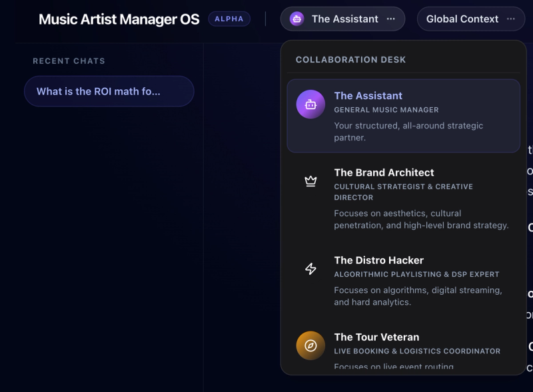Screen dimensions: 533x392
Task: Click the Global Context label
Action: pyautogui.click(x=462, y=19)
